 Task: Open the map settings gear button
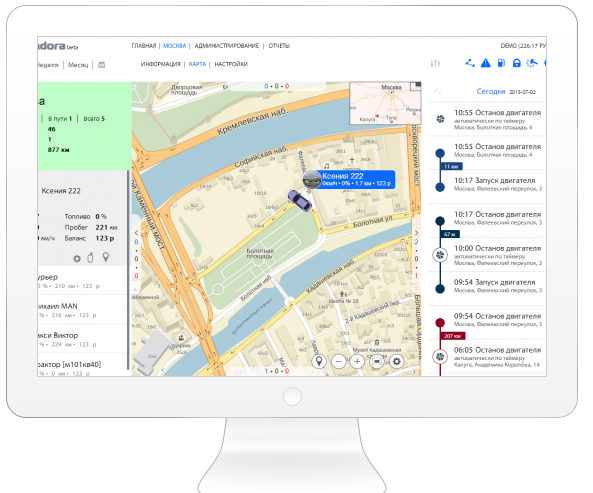coord(396,361)
